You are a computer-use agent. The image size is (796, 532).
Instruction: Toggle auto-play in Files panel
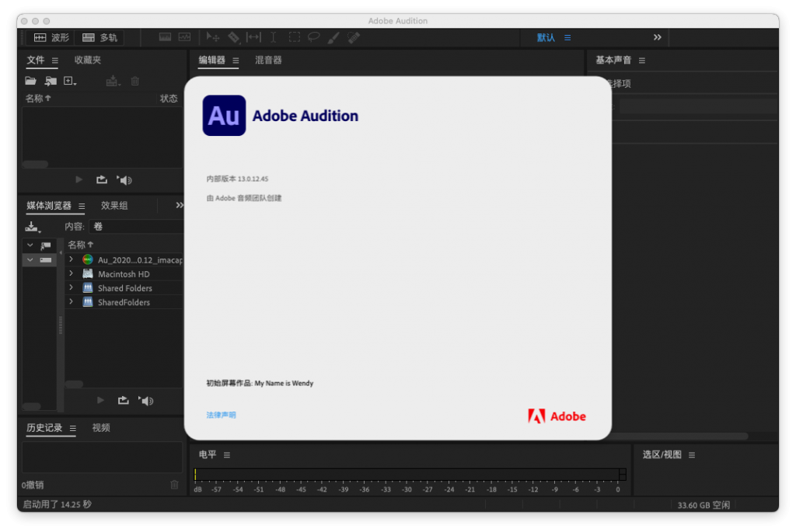coord(124,180)
